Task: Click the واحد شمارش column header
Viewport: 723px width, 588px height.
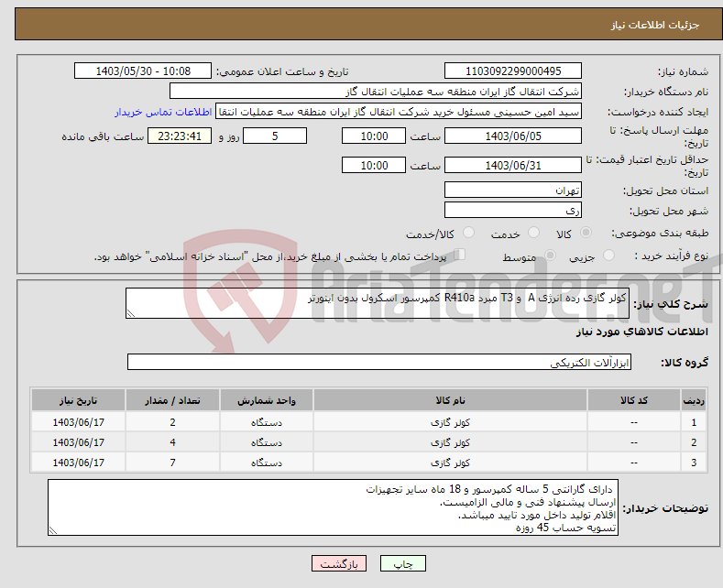Action: point(267,400)
